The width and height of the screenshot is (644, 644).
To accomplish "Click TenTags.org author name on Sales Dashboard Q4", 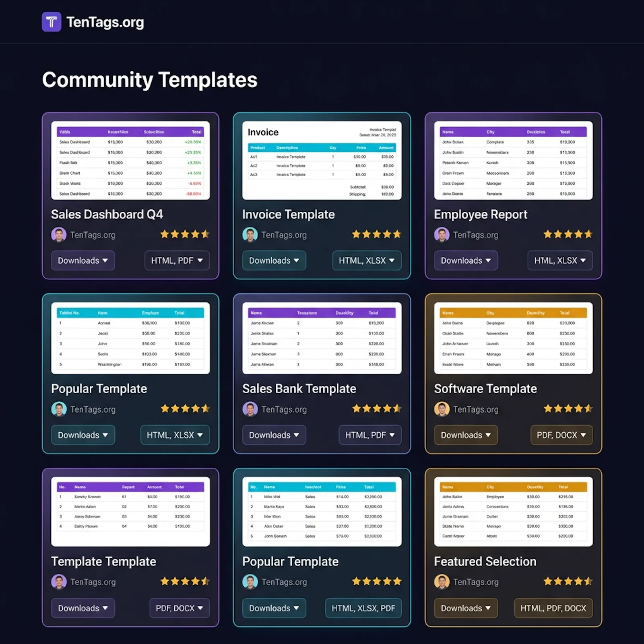I will (x=93, y=235).
